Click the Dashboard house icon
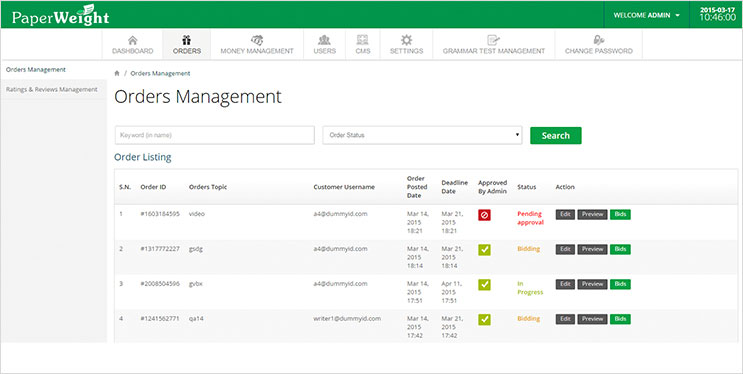The image size is (743, 374). pos(133,40)
